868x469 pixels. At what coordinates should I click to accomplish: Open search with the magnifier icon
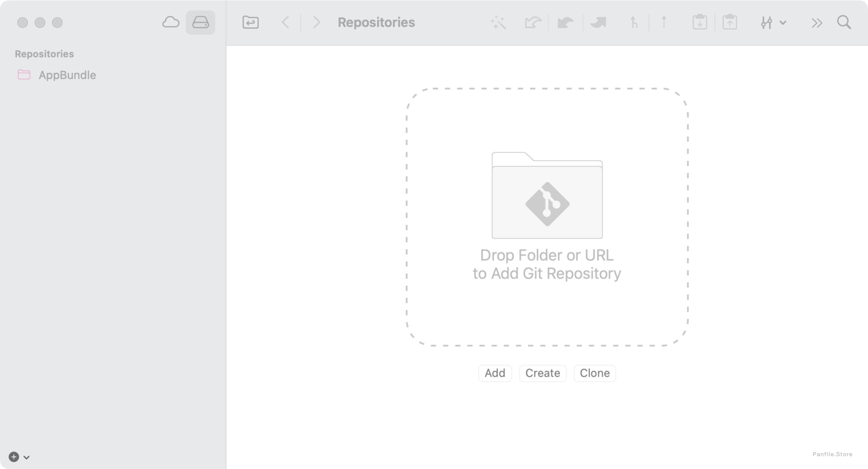(x=844, y=23)
